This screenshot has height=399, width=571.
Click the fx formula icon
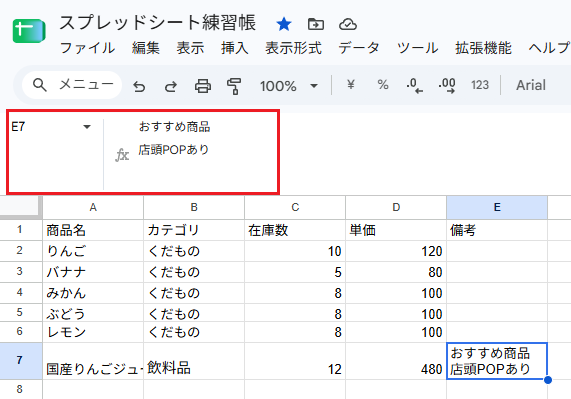(x=122, y=155)
